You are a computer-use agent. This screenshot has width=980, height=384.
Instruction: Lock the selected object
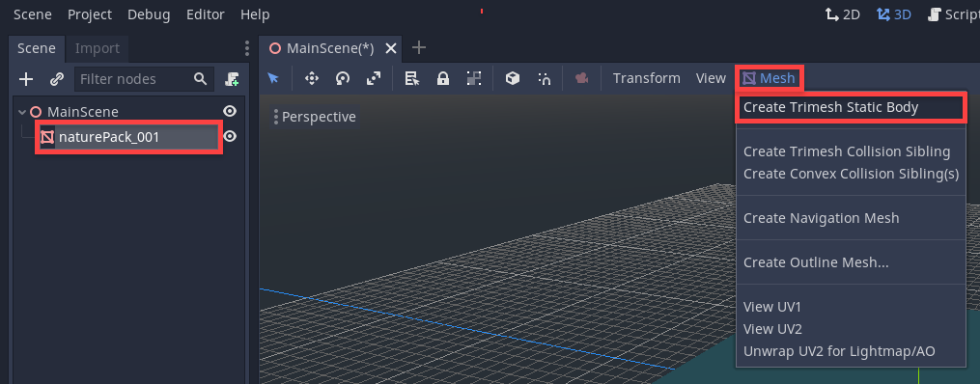click(x=443, y=78)
